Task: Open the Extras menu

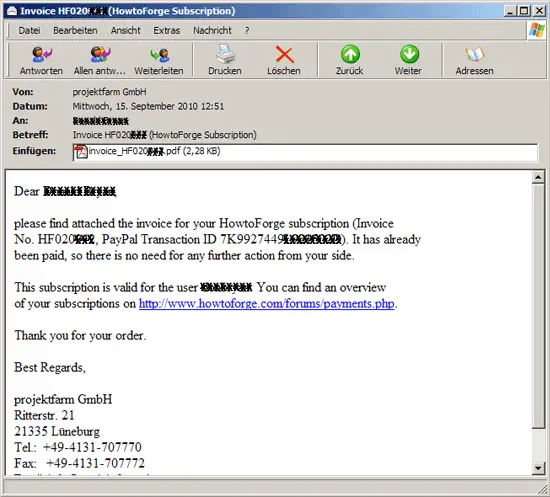Action: 167,31
